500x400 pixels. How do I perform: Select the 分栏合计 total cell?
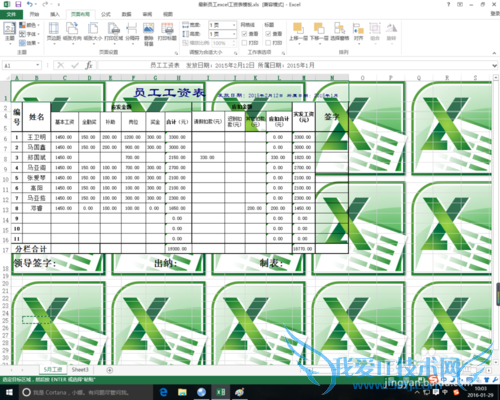coord(31,249)
